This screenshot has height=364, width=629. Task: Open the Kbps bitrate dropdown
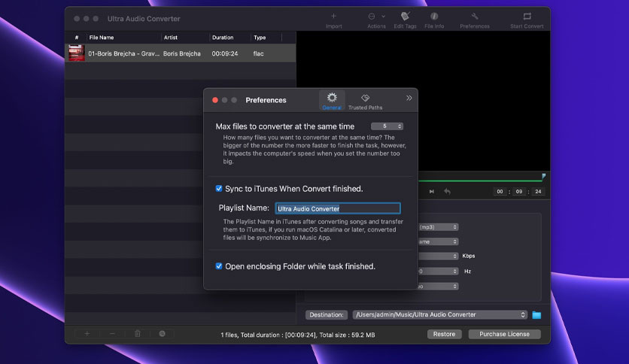click(438, 256)
